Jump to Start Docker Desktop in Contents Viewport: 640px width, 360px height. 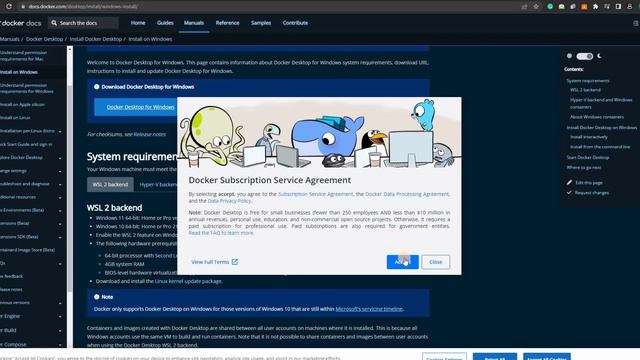(x=588, y=157)
